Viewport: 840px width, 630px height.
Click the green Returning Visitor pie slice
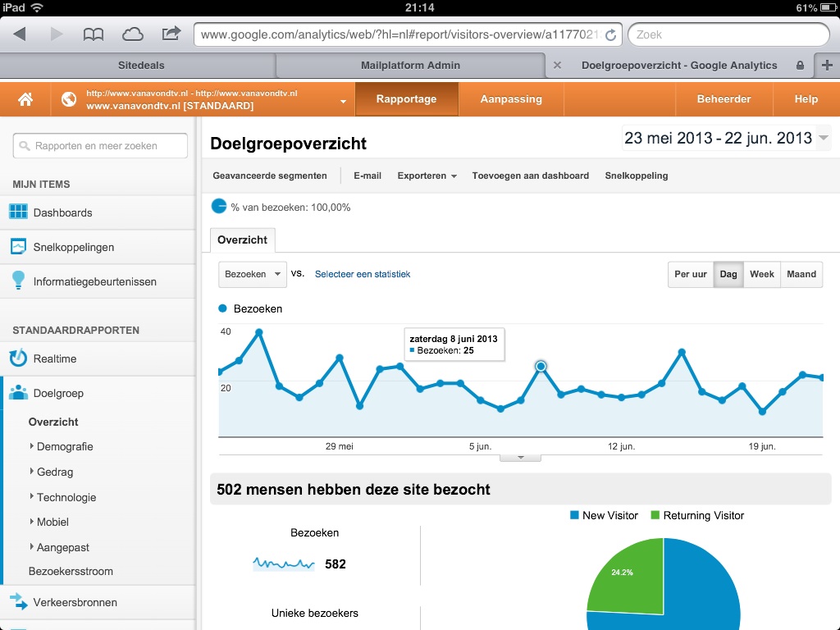pyautogui.click(x=632, y=582)
